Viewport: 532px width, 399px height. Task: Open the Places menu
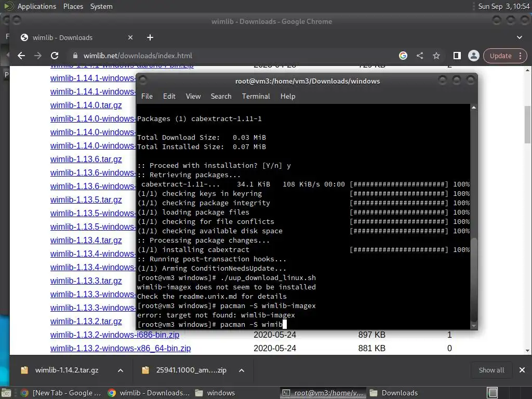[73, 6]
